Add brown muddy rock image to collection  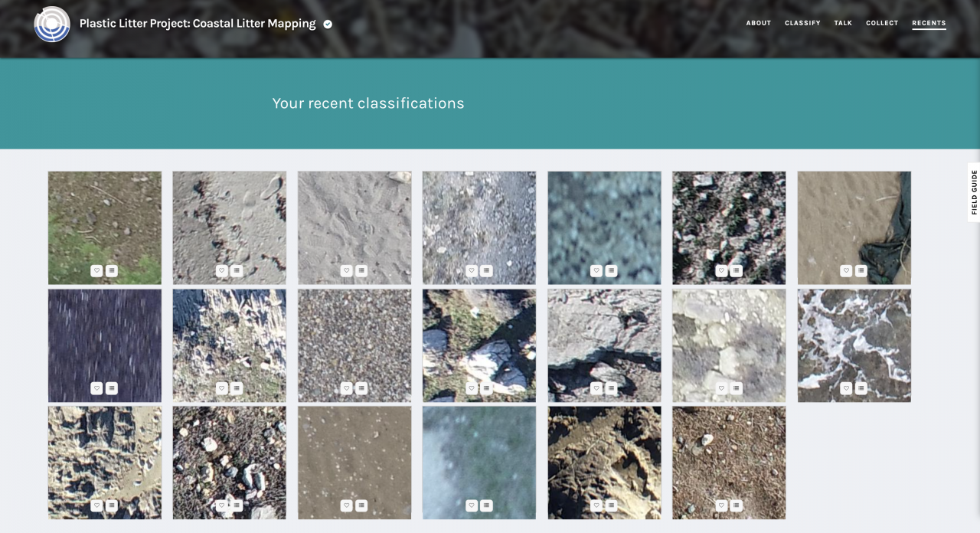(x=612, y=505)
